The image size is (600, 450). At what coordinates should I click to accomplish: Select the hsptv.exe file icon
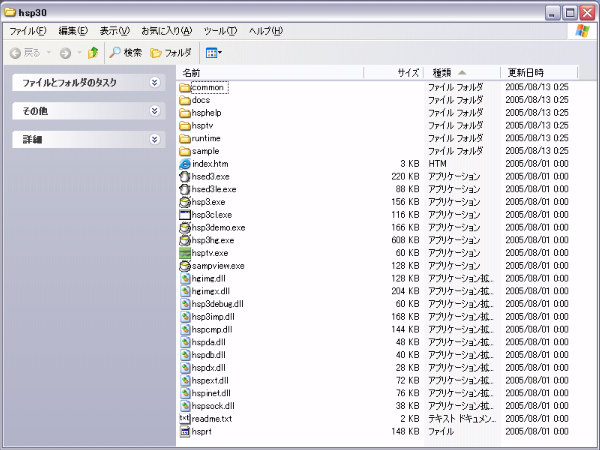point(184,253)
